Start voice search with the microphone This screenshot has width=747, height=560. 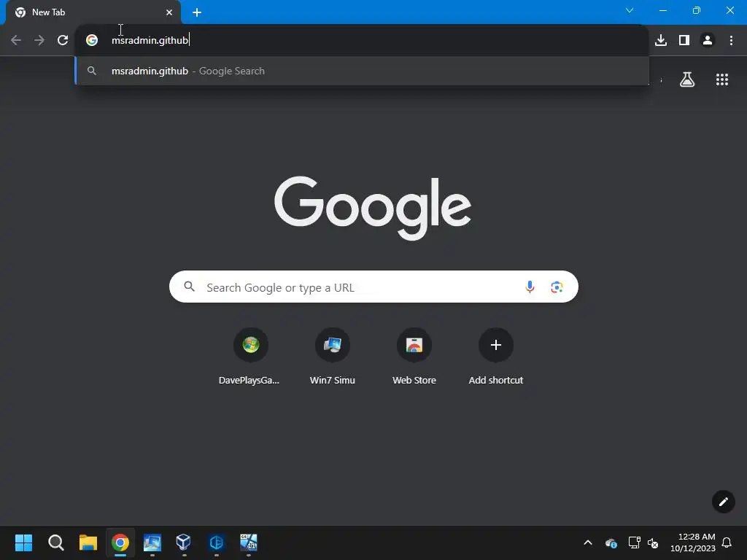[530, 287]
